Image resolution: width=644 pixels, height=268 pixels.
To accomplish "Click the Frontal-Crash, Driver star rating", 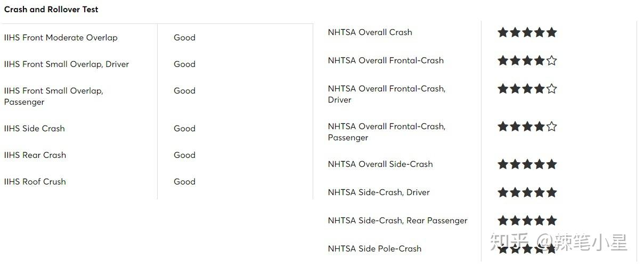I will (527, 89).
